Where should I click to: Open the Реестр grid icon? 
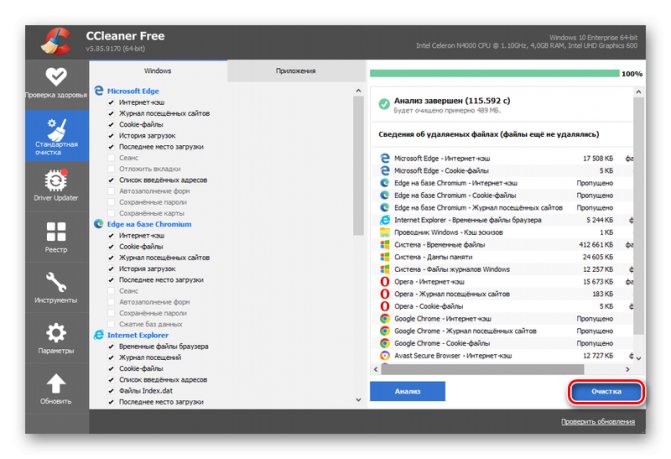click(56, 231)
